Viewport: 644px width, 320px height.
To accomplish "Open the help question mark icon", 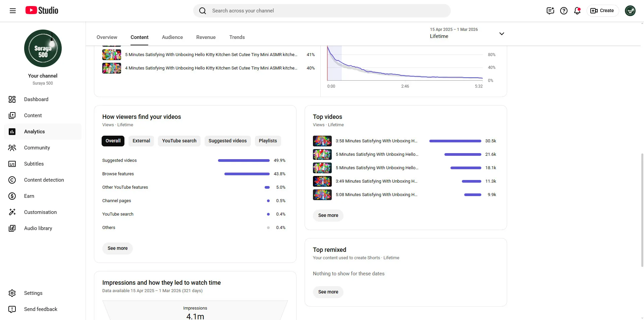I will 564,11.
